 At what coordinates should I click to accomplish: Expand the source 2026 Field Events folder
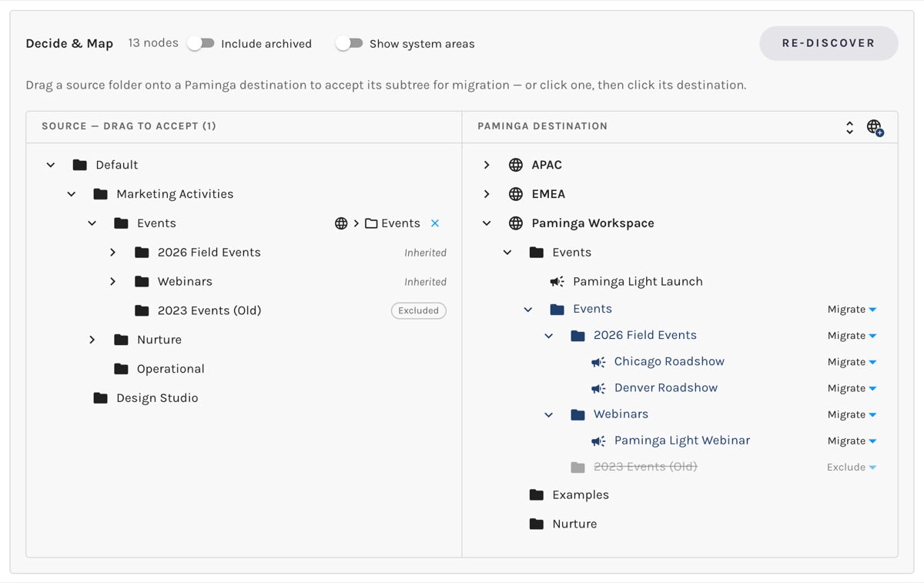tap(112, 253)
